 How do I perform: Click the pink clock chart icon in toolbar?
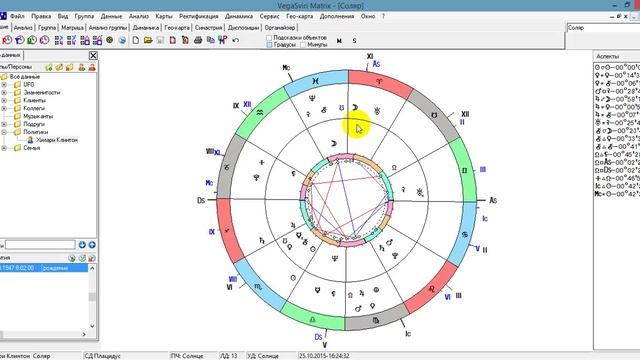pyautogui.click(x=44, y=40)
